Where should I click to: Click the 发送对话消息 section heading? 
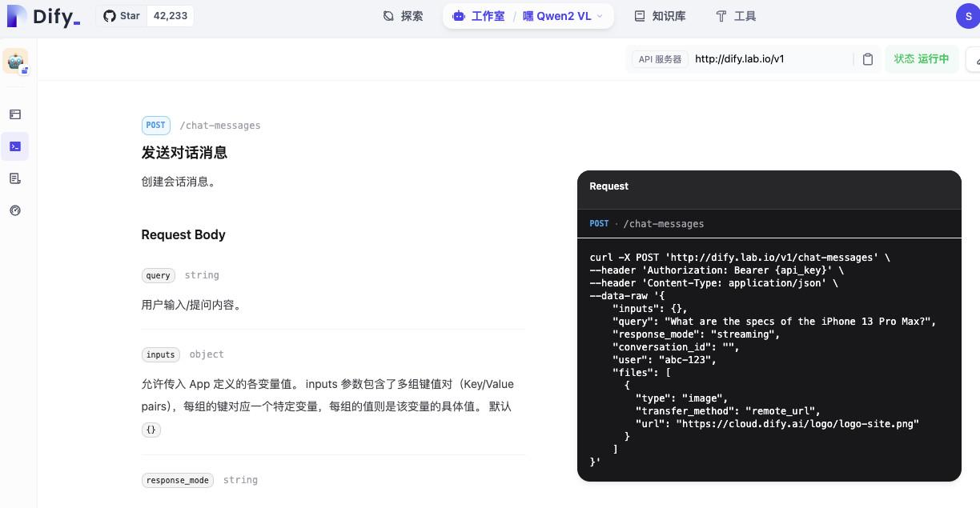pos(184,153)
